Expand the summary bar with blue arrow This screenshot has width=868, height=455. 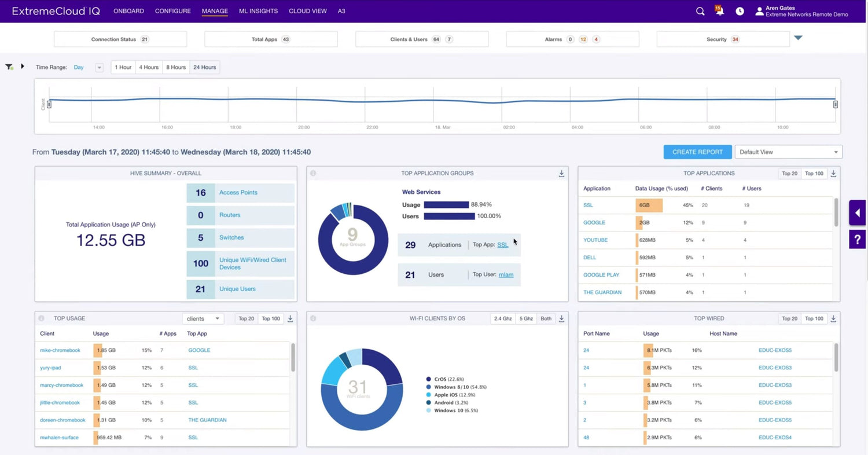798,38
